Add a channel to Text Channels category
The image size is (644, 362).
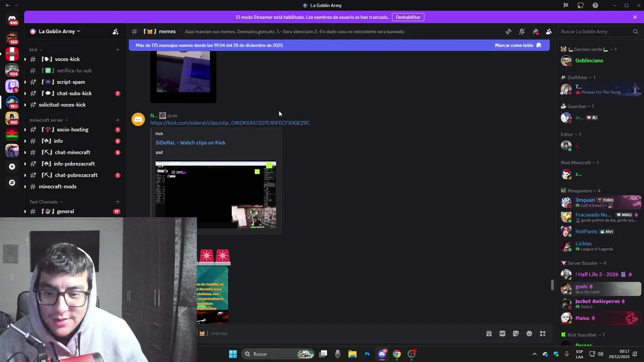[118, 202]
